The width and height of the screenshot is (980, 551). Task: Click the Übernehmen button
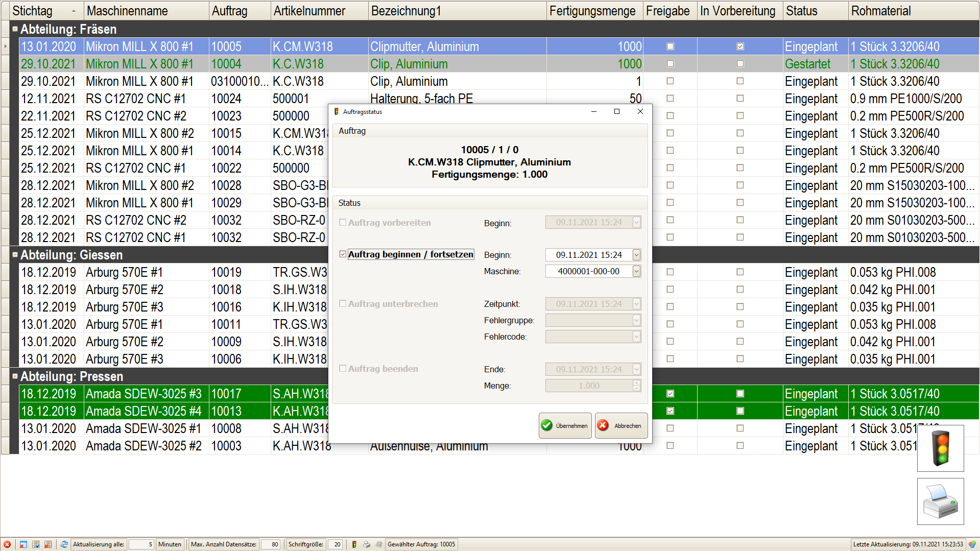pos(565,425)
